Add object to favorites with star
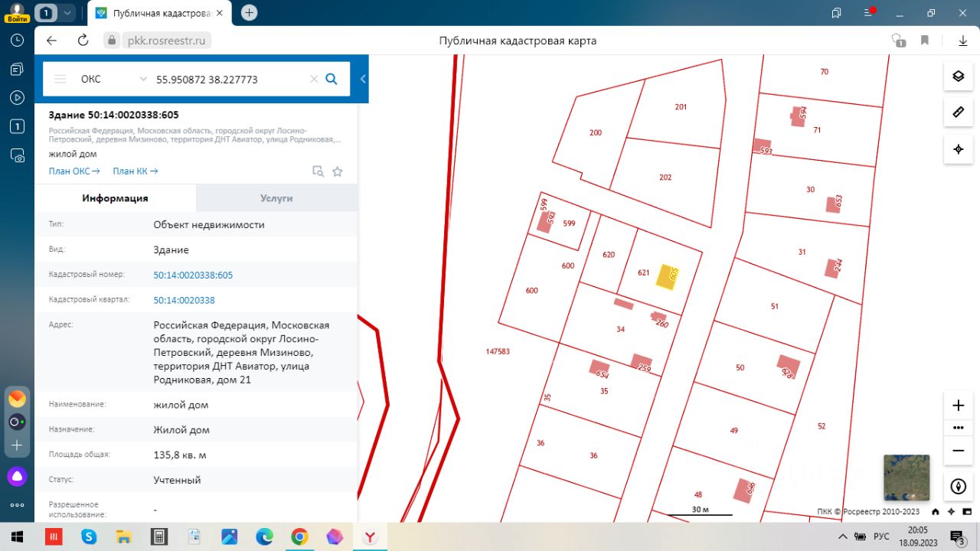980x551 pixels. tap(337, 171)
